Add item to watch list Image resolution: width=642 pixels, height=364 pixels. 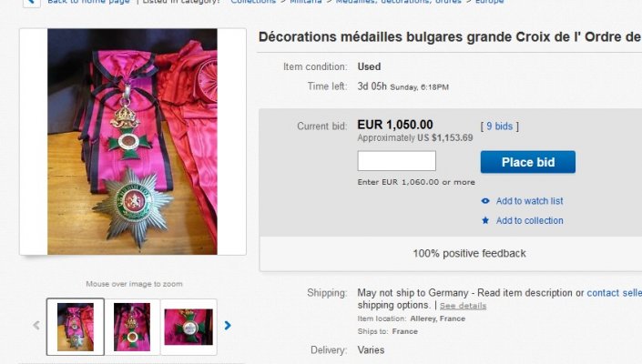529,201
